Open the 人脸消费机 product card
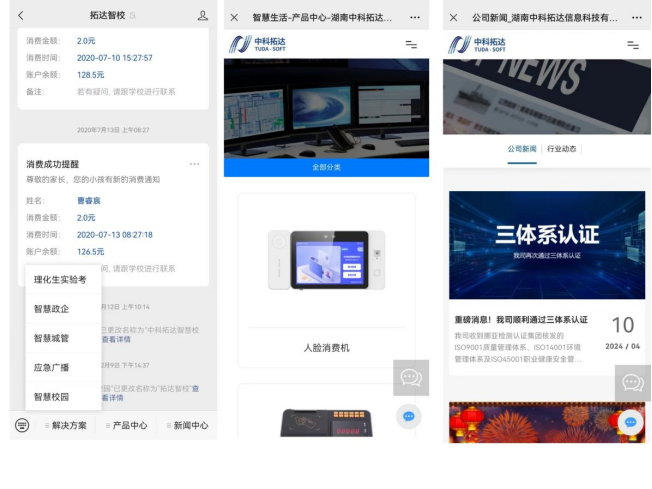This screenshot has height=489, width=652. point(326,280)
